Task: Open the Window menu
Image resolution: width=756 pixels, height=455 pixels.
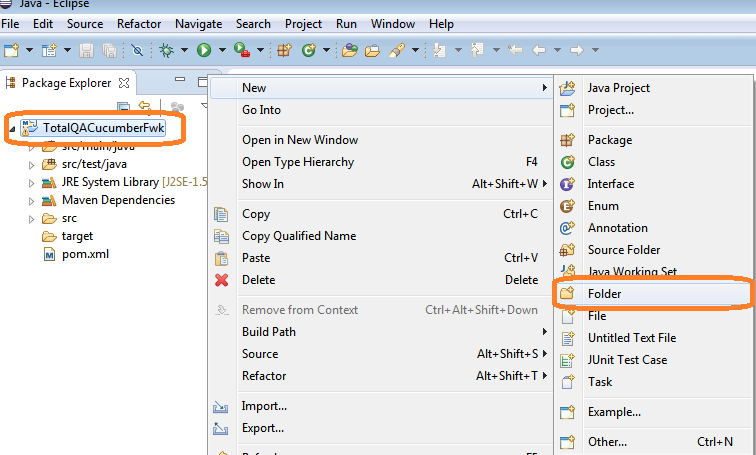Action: tap(393, 24)
